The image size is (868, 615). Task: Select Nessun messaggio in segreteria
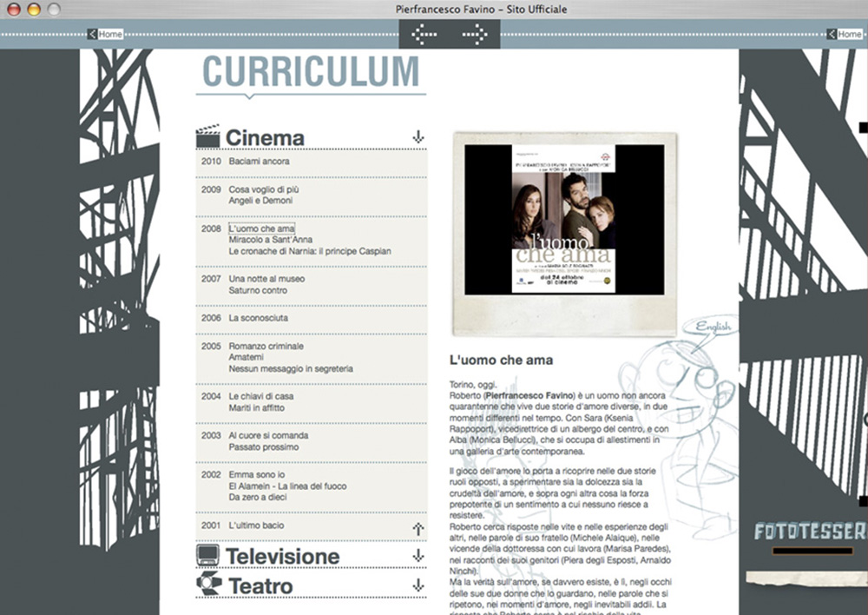291,368
